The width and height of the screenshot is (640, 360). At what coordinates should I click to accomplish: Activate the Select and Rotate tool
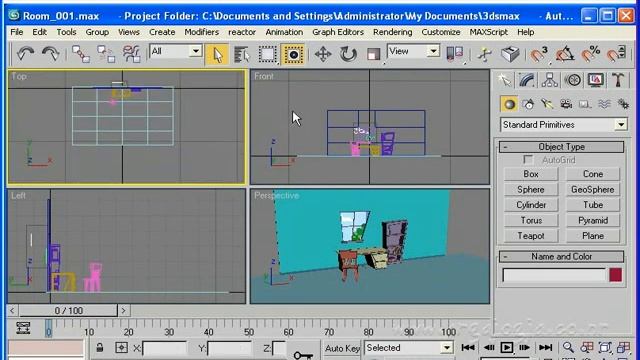[348, 54]
